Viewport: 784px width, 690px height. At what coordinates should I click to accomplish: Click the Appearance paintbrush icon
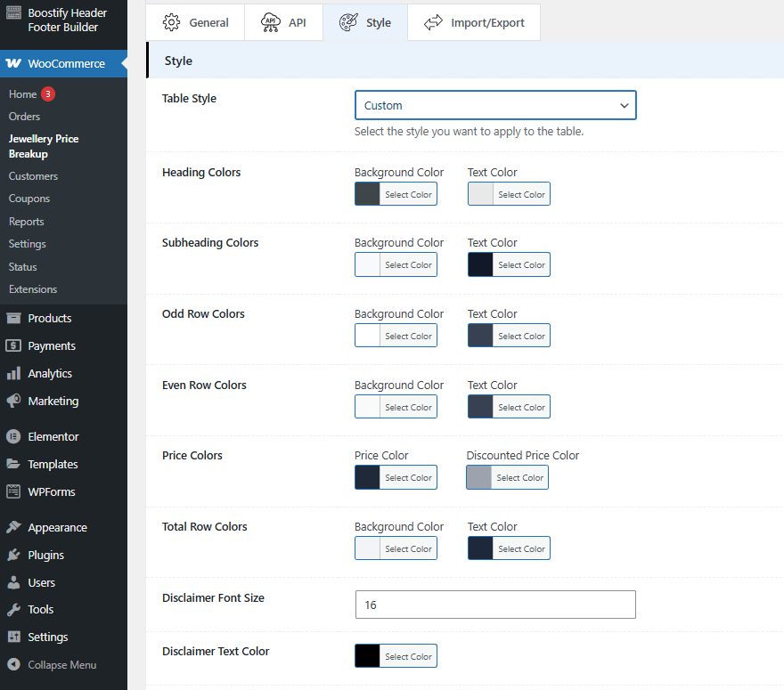pos(13,527)
